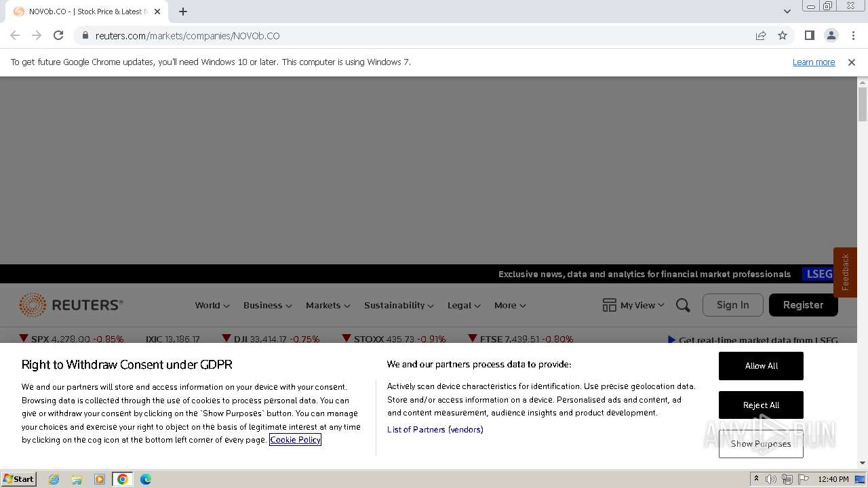Dismiss the Chrome update notification bar
The height and width of the screenshot is (488, 868).
852,62
